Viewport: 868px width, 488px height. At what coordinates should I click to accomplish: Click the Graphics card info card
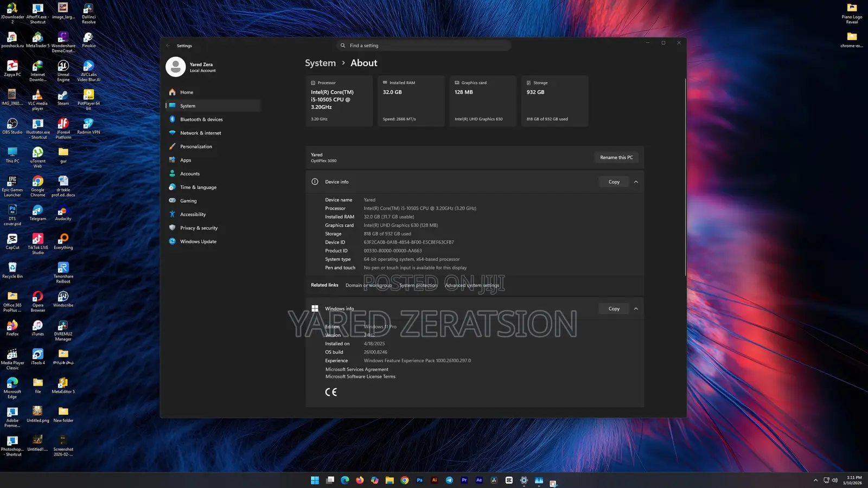click(483, 101)
